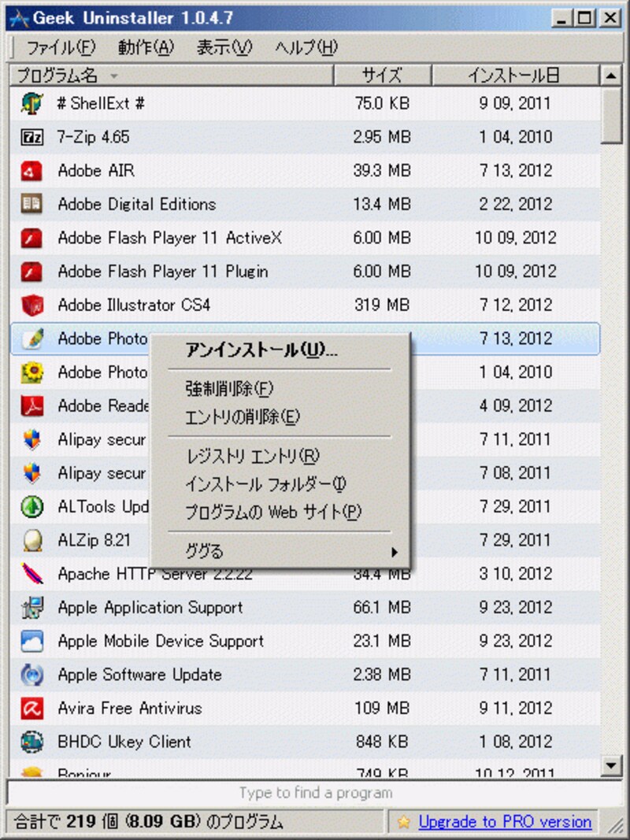Click the ALTools Update icon
The height and width of the screenshot is (840, 630).
(x=31, y=507)
